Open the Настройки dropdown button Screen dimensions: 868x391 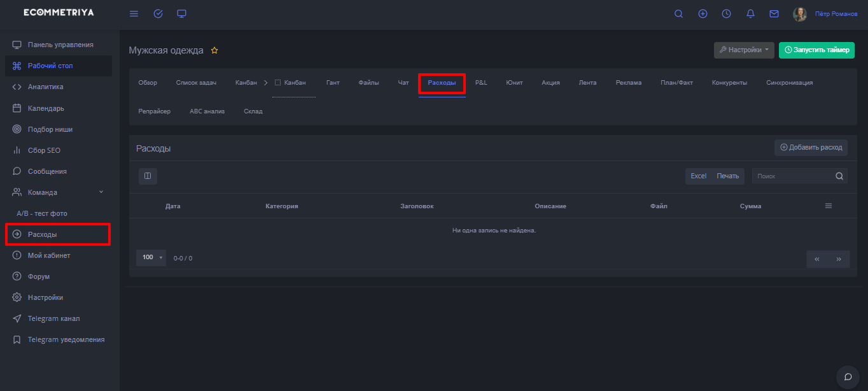[744, 50]
